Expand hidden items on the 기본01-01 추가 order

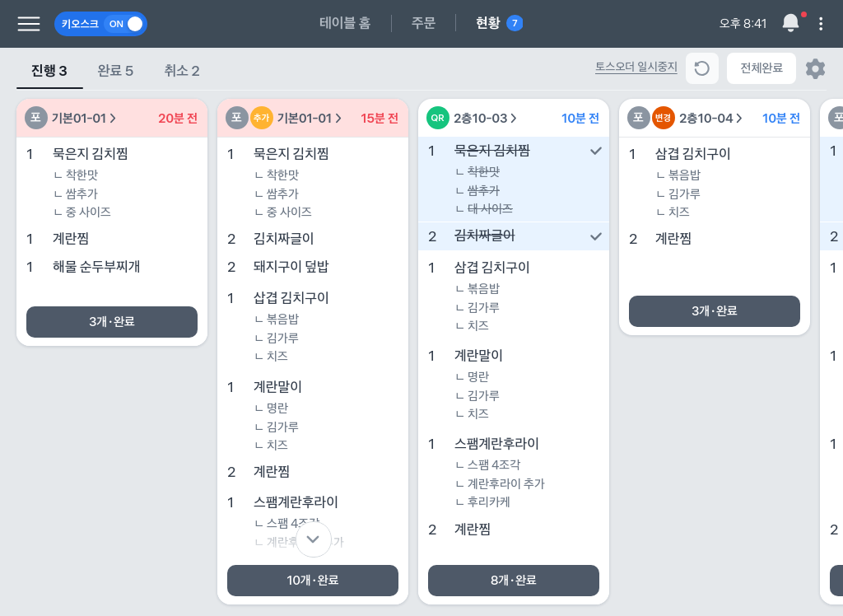[312, 539]
